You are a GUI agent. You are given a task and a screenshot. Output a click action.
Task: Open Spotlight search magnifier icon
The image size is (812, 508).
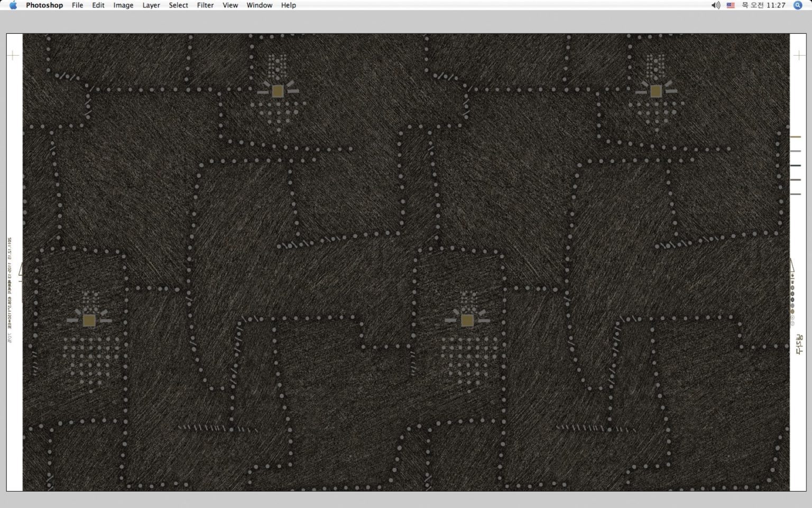tap(798, 5)
